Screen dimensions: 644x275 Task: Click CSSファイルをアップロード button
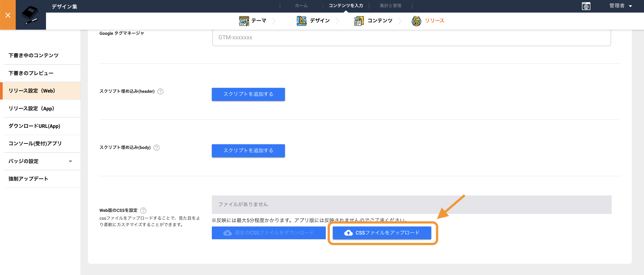point(382,233)
